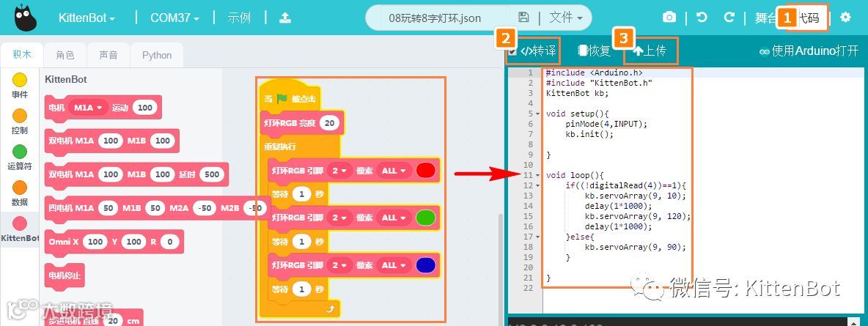This screenshot has width=868, height=326.
Task: Select the 数据 data category circle
Action: pyautogui.click(x=20, y=188)
